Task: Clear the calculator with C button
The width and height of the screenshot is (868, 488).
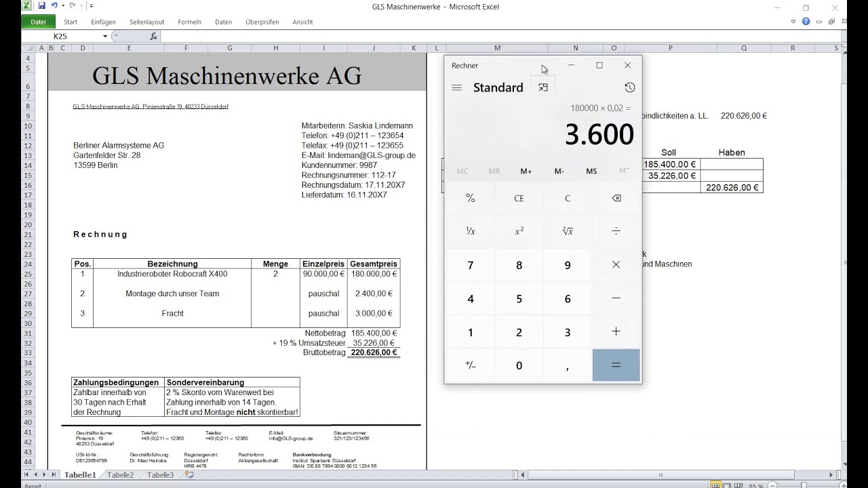Action: (568, 199)
